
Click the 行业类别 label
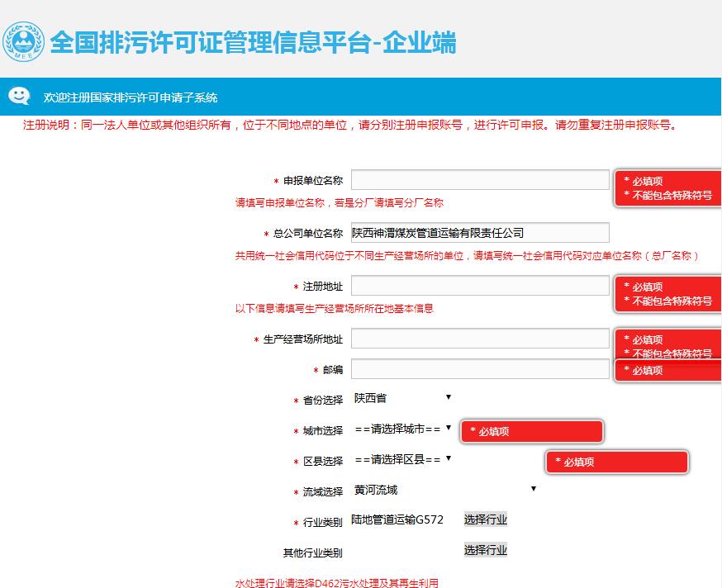[323, 522]
